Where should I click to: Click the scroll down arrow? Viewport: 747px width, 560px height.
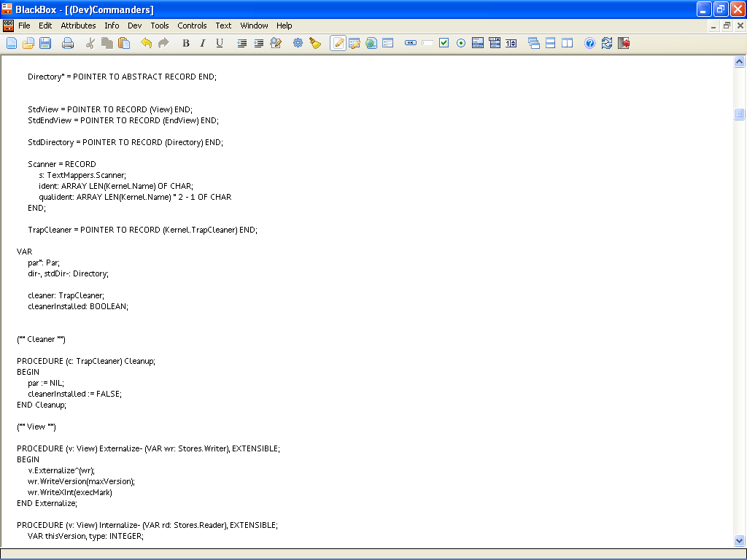[739, 540]
